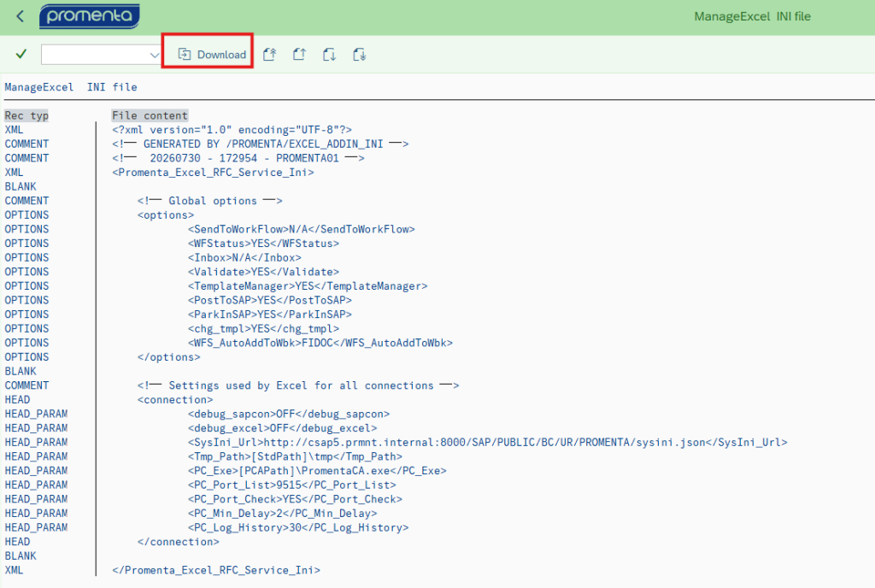The image size is (875, 588).
Task: Select the debug_sapcon OFF line
Action: (x=289, y=414)
